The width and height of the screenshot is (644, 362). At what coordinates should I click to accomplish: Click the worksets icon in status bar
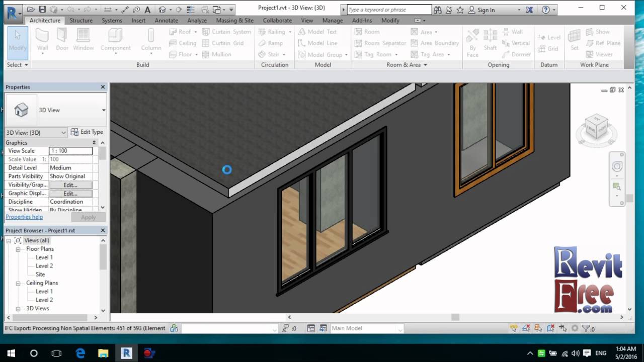click(174, 328)
